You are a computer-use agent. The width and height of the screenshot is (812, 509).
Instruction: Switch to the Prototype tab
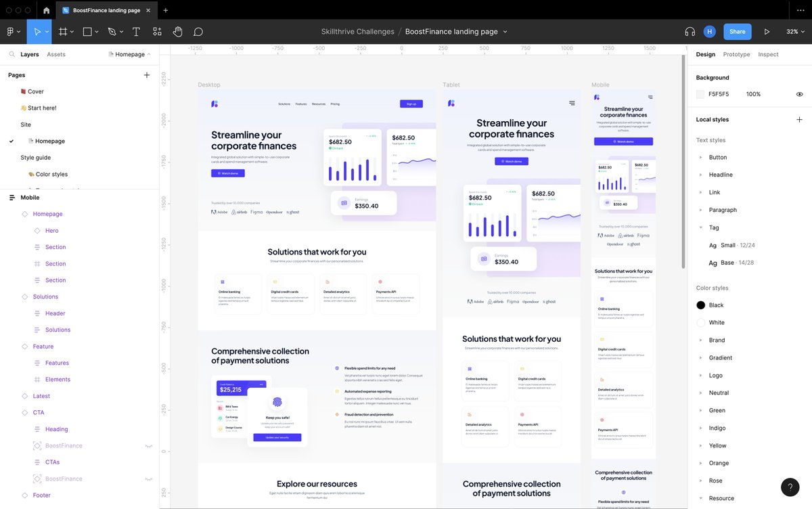point(736,54)
